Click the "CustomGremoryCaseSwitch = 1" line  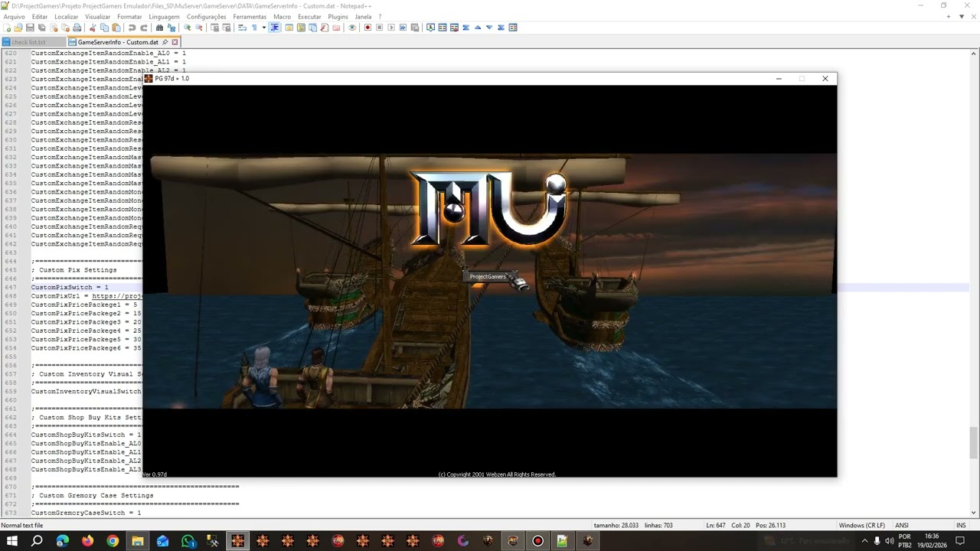click(86, 513)
